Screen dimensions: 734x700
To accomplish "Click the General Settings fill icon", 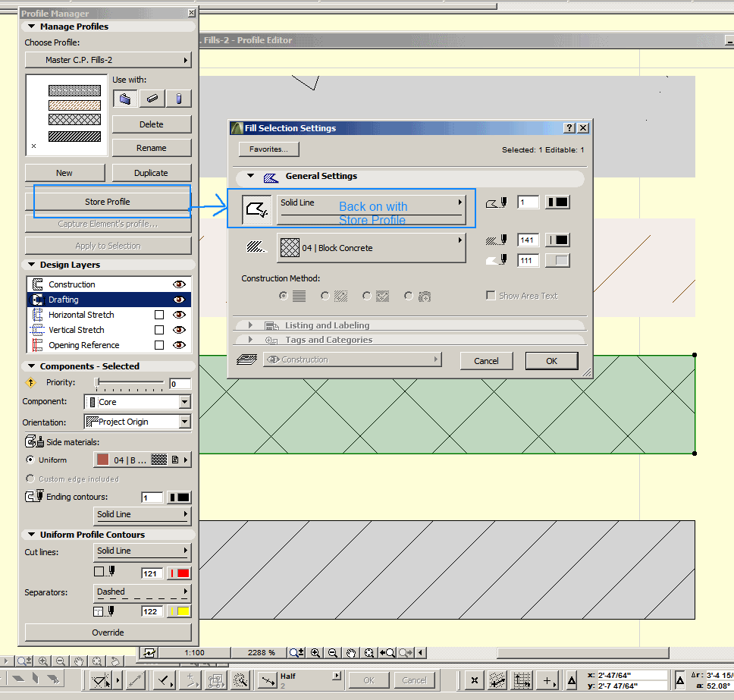I will pos(271,177).
